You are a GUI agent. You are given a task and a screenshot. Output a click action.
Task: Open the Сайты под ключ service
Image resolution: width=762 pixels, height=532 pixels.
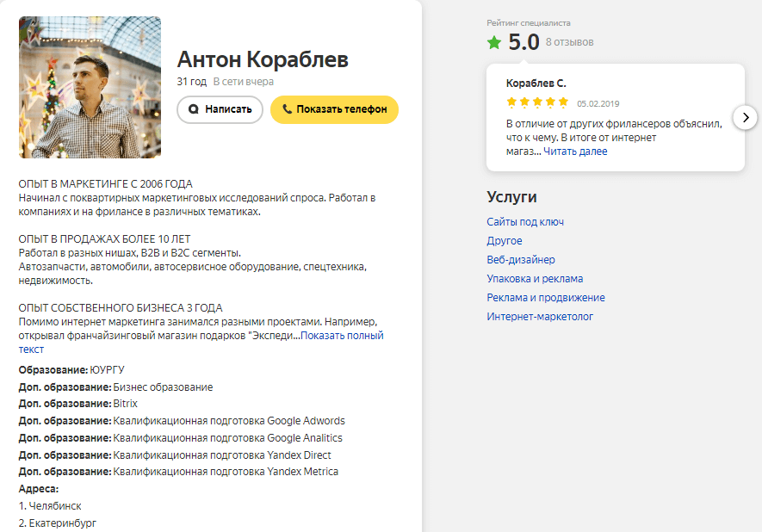tap(525, 222)
